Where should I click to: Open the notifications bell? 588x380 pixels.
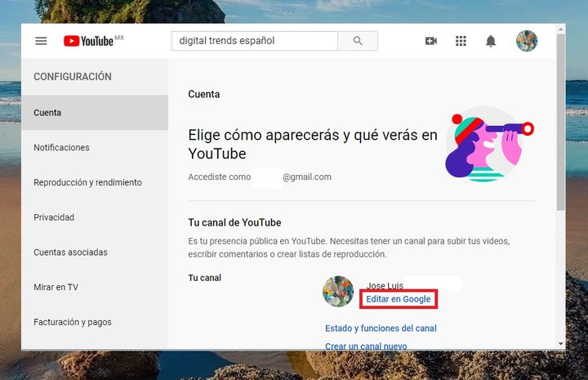491,41
